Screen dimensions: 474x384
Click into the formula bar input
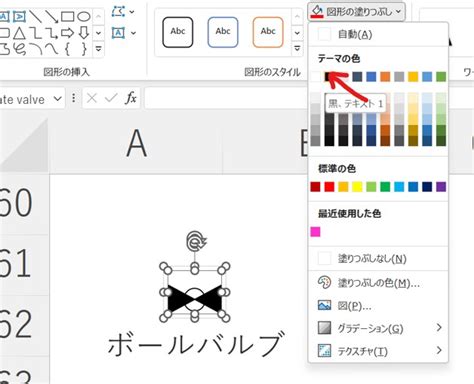(227, 98)
